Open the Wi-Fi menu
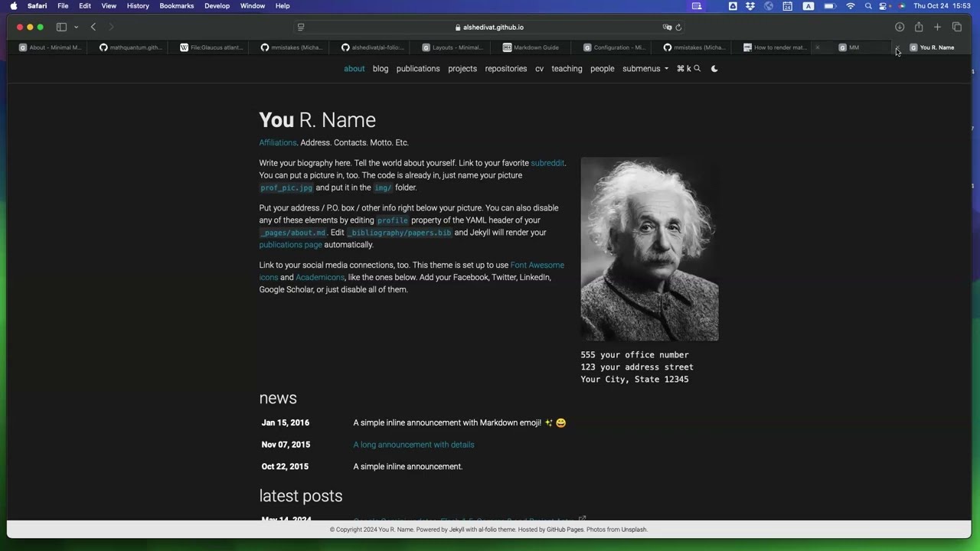 pos(851,5)
